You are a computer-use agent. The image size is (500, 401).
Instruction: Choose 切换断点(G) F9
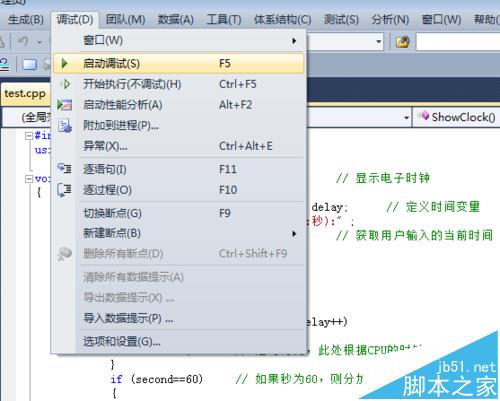179,213
